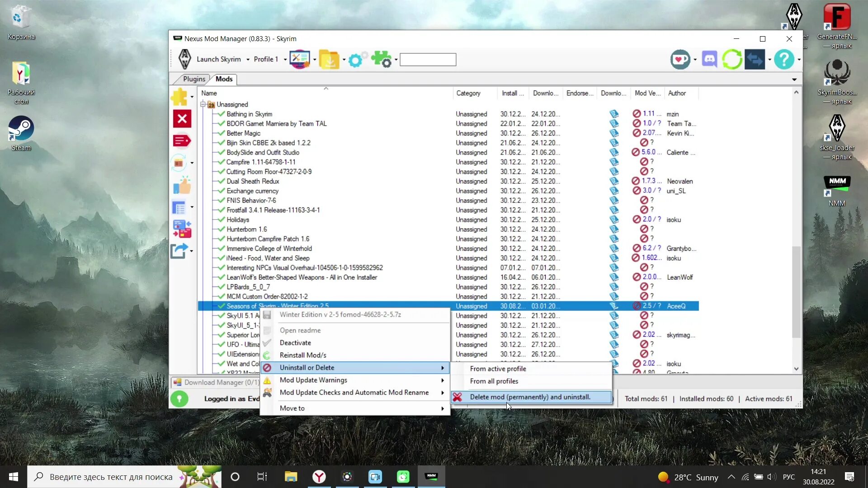The width and height of the screenshot is (868, 488).
Task: Click the Launch Skyrim game icon
Action: coord(184,59)
